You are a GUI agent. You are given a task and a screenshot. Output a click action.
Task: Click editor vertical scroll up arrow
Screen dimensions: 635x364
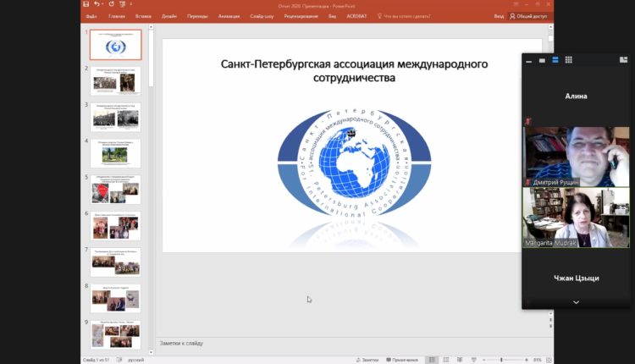point(550,27)
